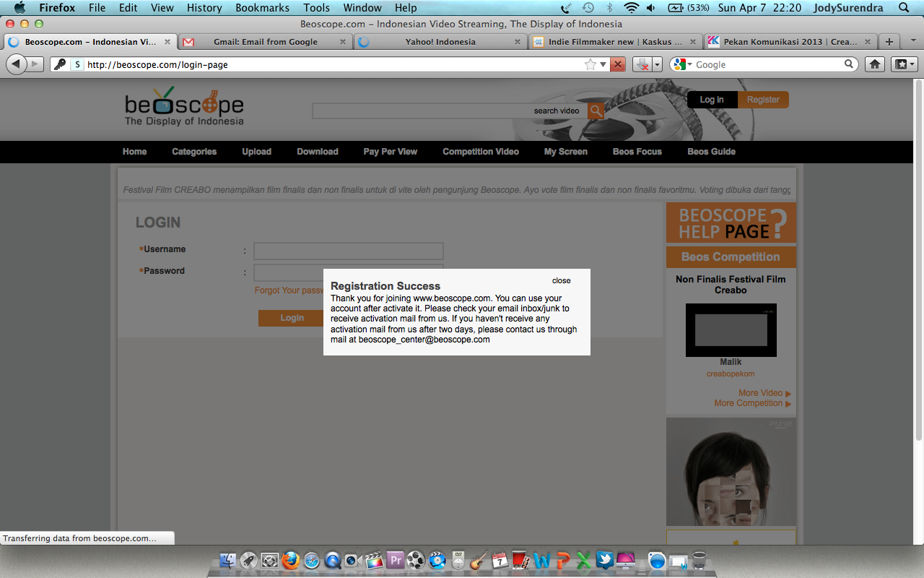Open a new tab with plus button
This screenshot has width=924, height=578.
889,42
